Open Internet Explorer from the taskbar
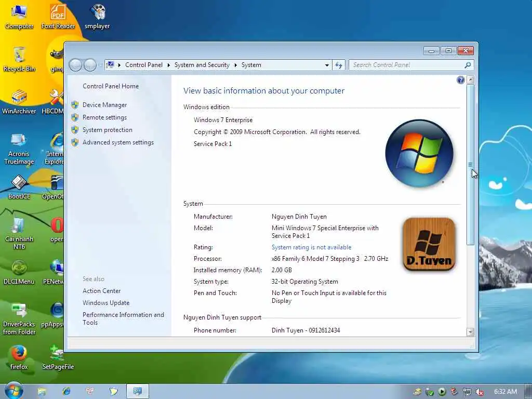 66,392
